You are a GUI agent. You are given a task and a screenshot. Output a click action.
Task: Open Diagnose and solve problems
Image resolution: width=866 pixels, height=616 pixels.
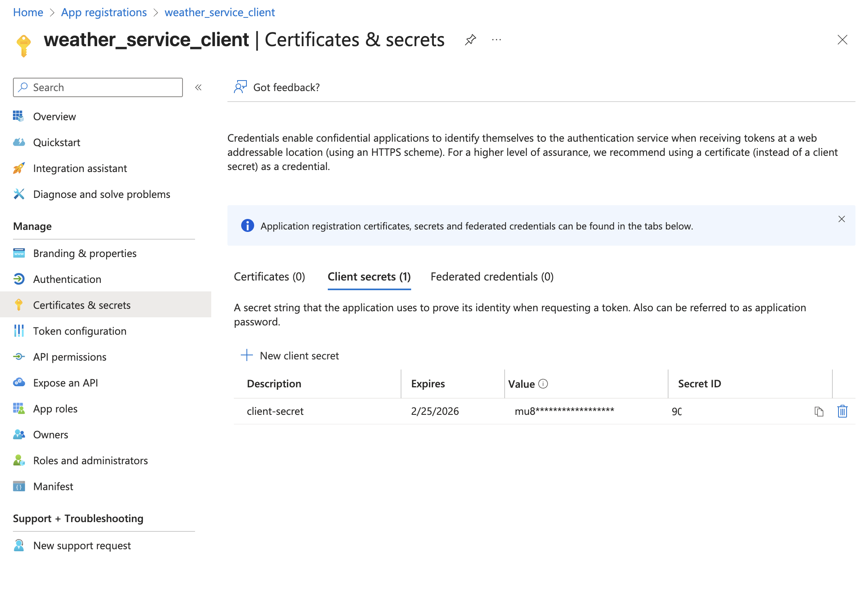pyautogui.click(x=102, y=194)
